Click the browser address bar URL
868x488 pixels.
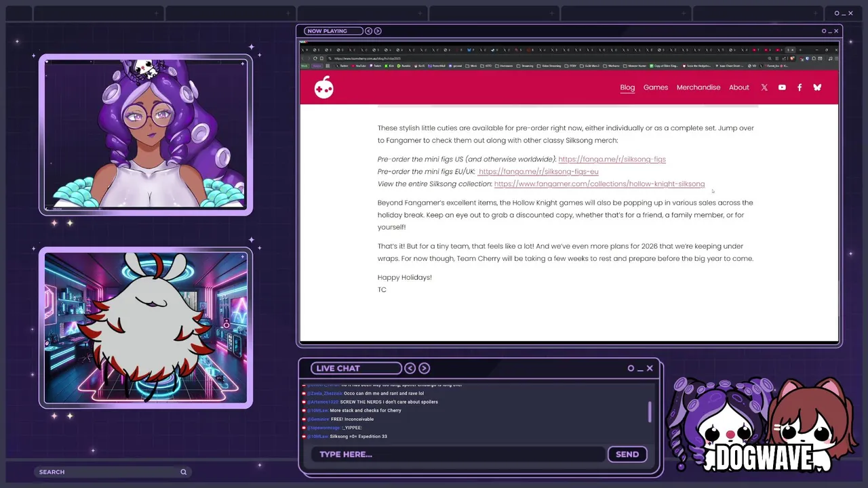click(368, 58)
